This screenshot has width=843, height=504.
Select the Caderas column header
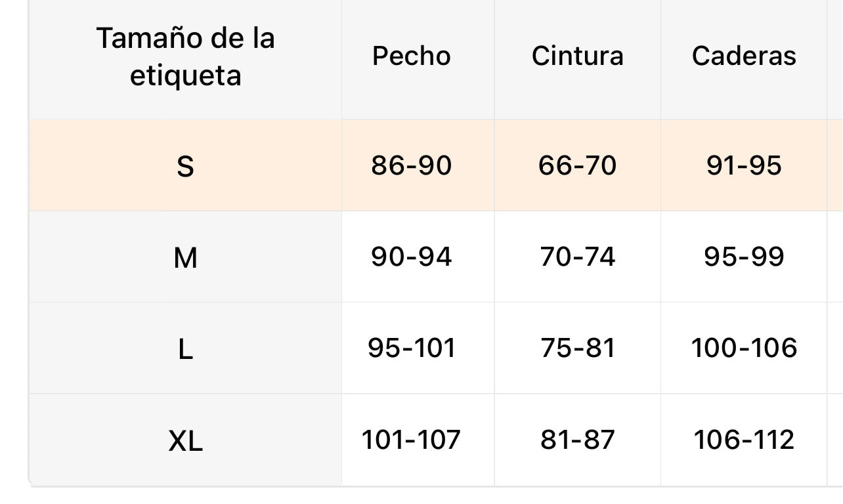click(744, 56)
